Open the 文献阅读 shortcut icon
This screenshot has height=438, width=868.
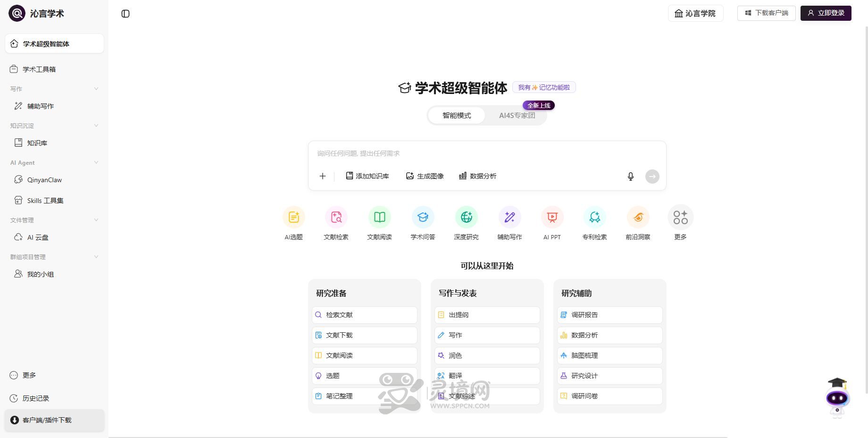380,217
